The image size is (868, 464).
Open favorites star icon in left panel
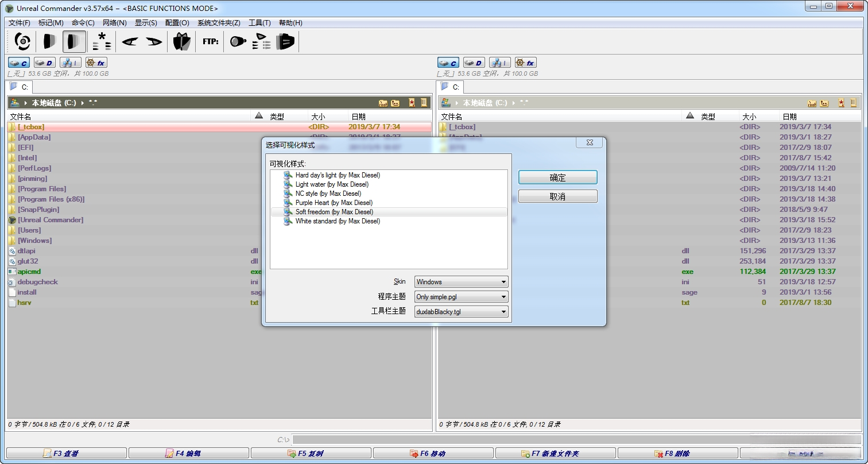(412, 103)
